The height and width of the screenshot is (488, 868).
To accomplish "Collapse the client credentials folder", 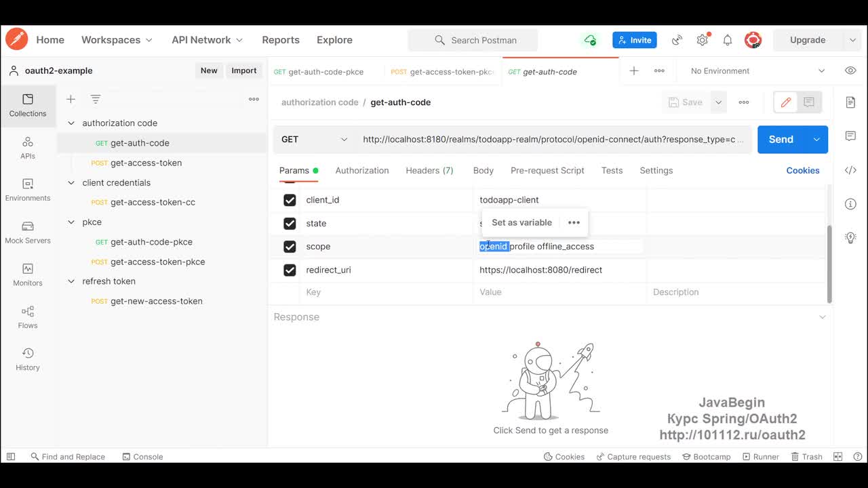I will pyautogui.click(x=71, y=183).
